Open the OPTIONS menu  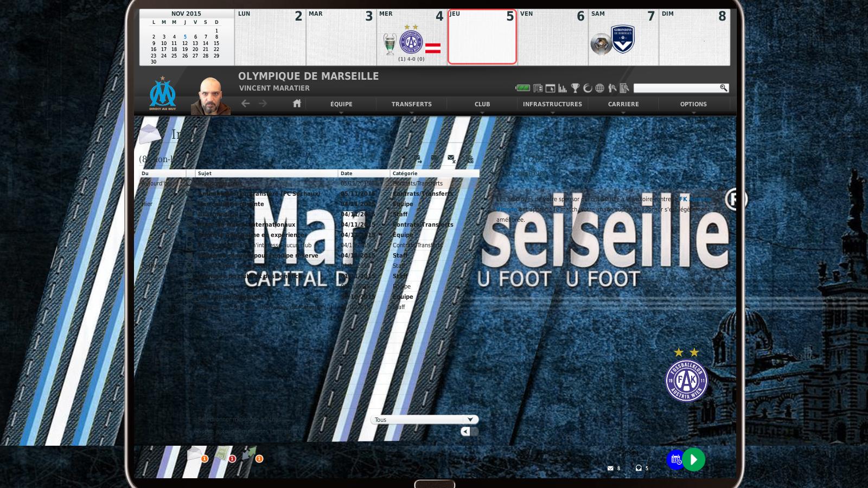tap(693, 104)
